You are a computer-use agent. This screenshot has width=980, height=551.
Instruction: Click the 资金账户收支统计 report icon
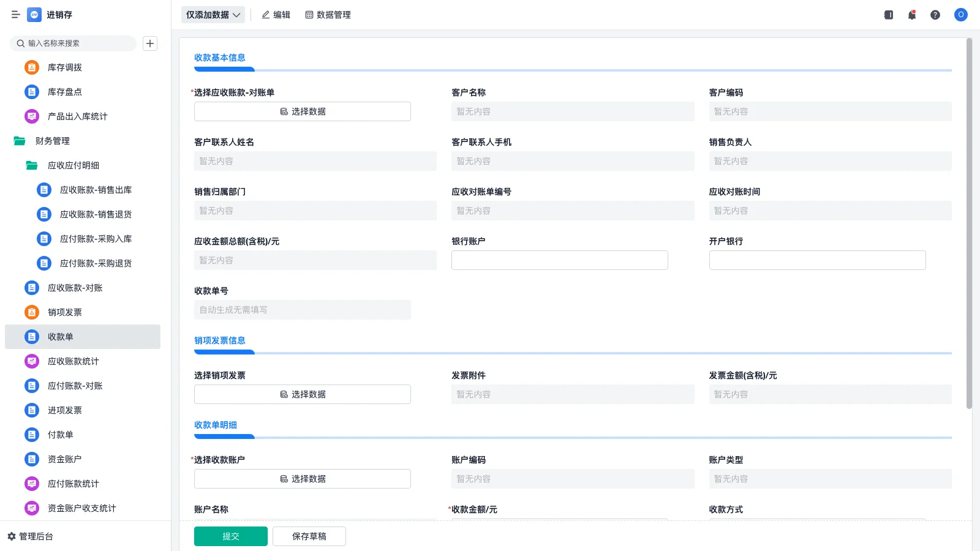click(32, 508)
